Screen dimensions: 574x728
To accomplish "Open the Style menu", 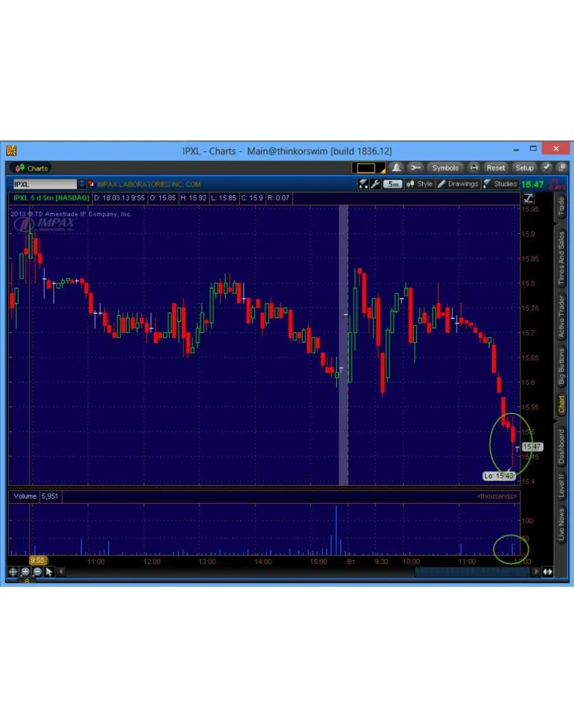I will pos(420,184).
